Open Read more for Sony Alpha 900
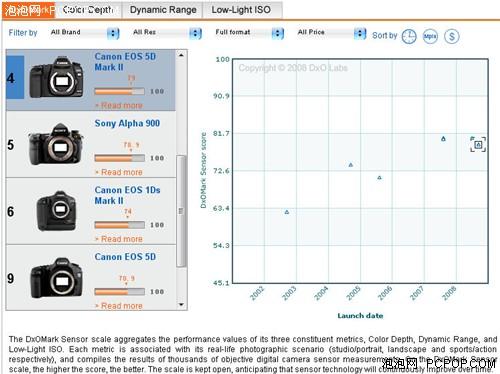This screenshot has width=500, height=374. coord(119,172)
